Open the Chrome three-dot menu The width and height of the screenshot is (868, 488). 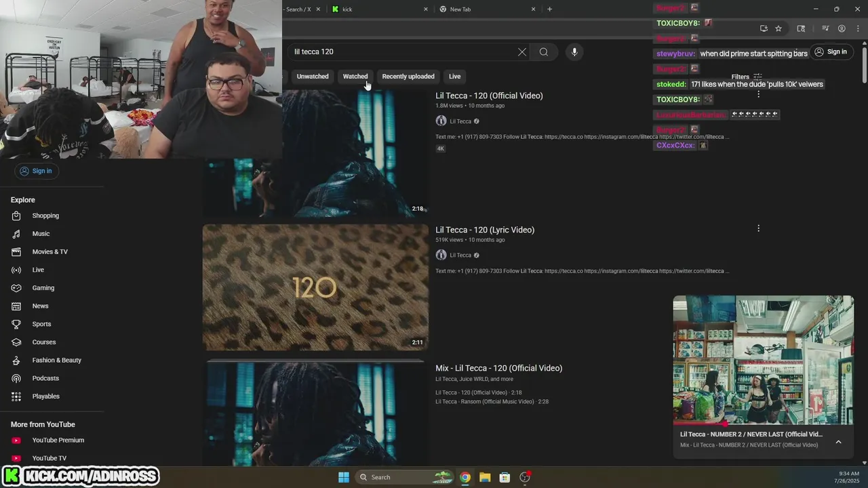(859, 28)
